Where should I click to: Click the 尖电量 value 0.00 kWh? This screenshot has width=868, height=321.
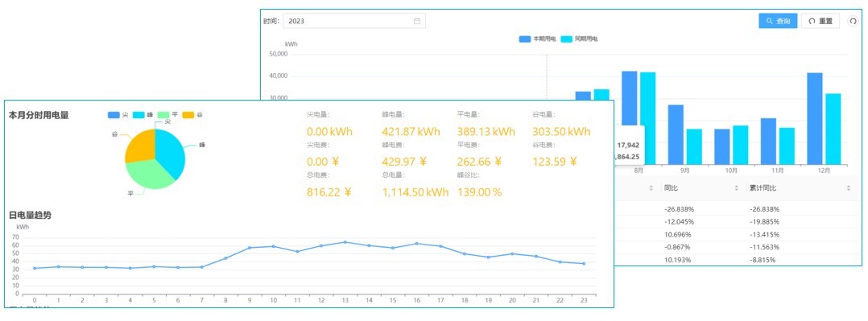329,132
